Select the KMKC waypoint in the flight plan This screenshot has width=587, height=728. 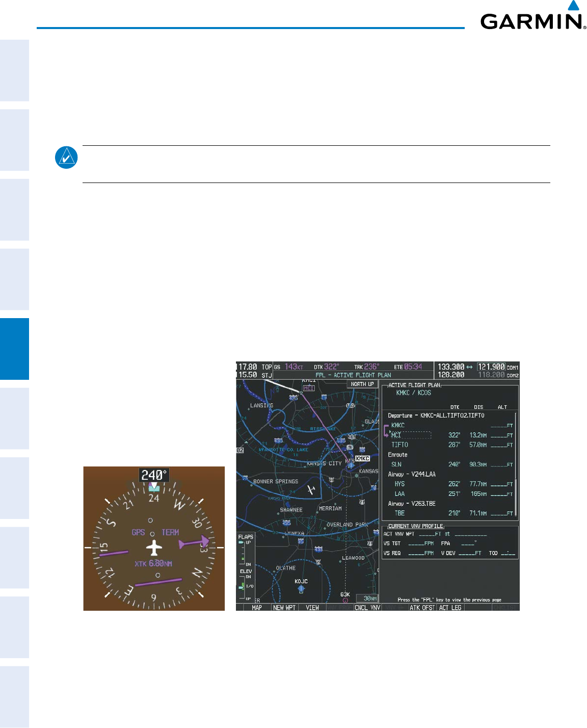398,425
